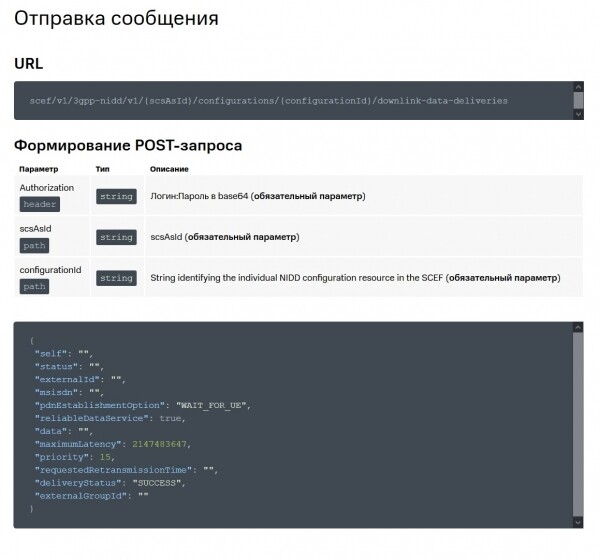Click the "path" badge under configurationId
This screenshot has width=600, height=560.
click(34, 286)
